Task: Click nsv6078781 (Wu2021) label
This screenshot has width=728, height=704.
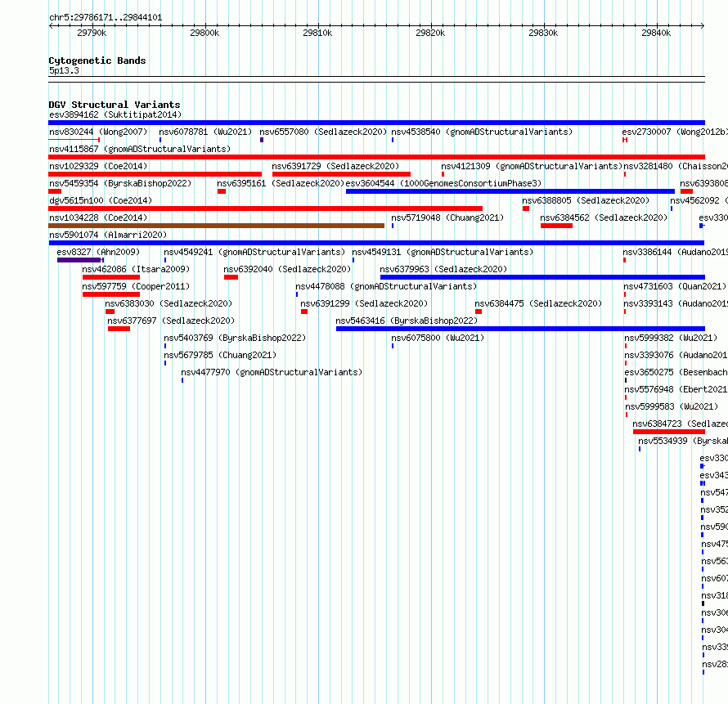Action: (x=205, y=132)
